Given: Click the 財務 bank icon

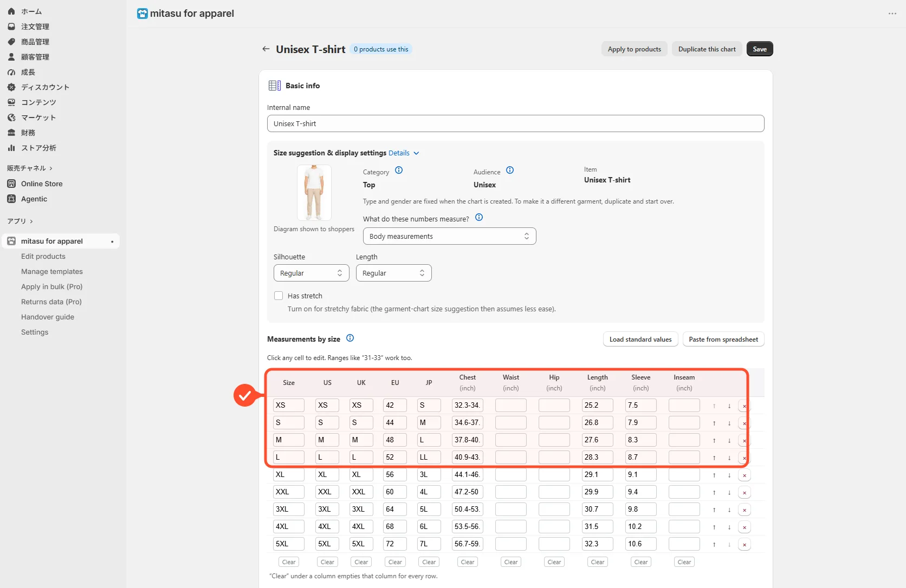Looking at the screenshot, I should click(11, 133).
